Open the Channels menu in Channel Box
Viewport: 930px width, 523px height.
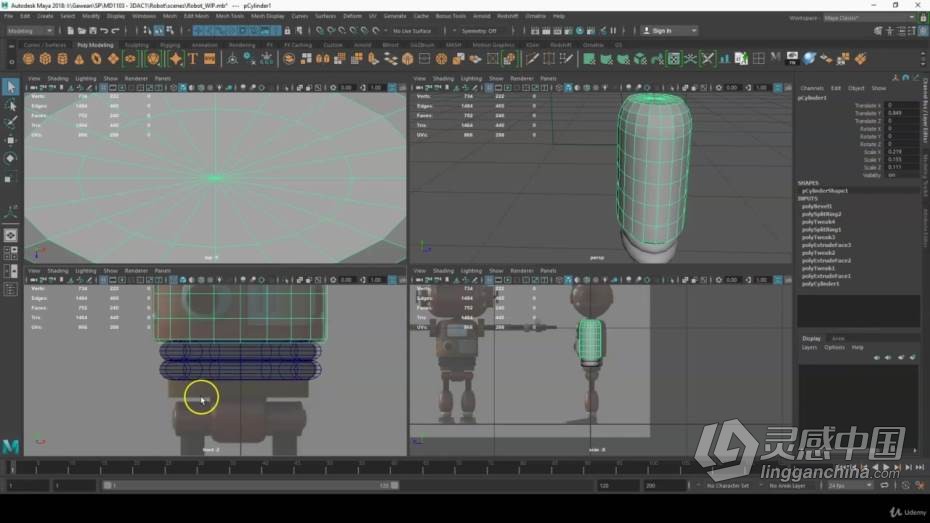click(811, 88)
